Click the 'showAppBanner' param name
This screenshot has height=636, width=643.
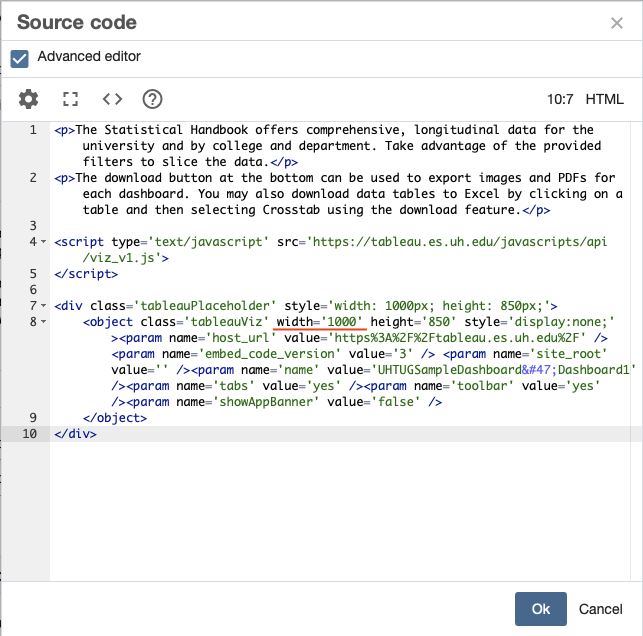[x=266, y=402]
